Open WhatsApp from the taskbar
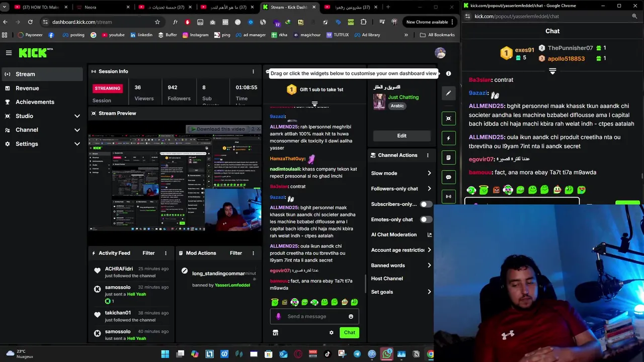Screen dimensions: 644x362 point(386,354)
